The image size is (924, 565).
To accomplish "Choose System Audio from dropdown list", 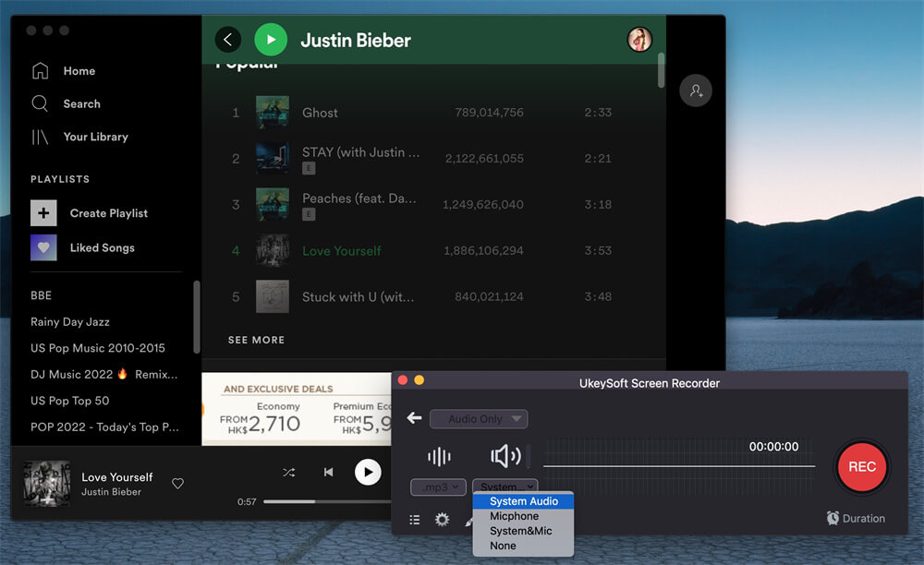I will 523,501.
